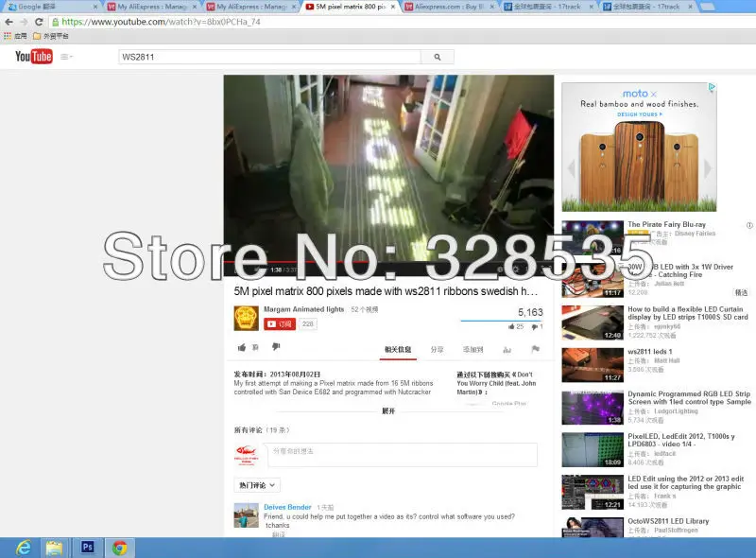Open flexible LED Curtain display video
Screen dimensions: 756x558
coord(688,313)
